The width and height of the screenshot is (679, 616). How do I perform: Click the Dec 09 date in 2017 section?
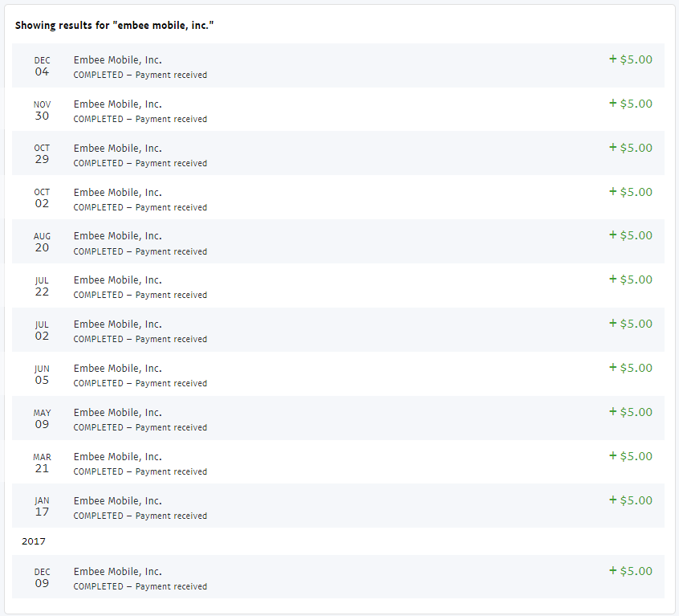coord(42,578)
